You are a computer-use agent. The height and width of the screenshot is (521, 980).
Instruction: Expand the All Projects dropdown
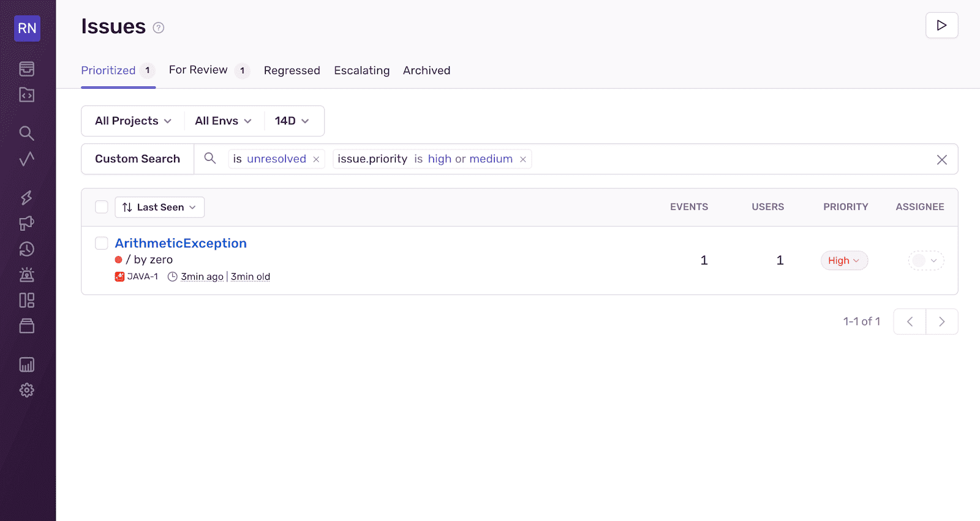[x=133, y=121]
